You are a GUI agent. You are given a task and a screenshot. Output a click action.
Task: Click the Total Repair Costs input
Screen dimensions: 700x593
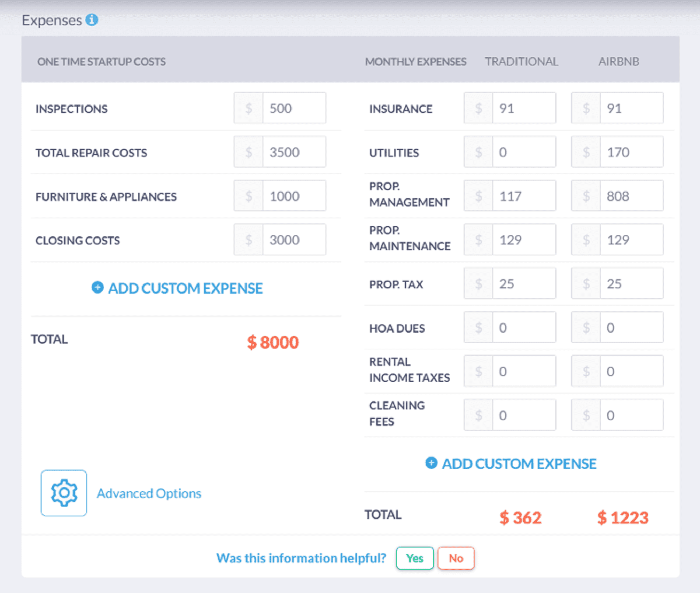[294, 152]
